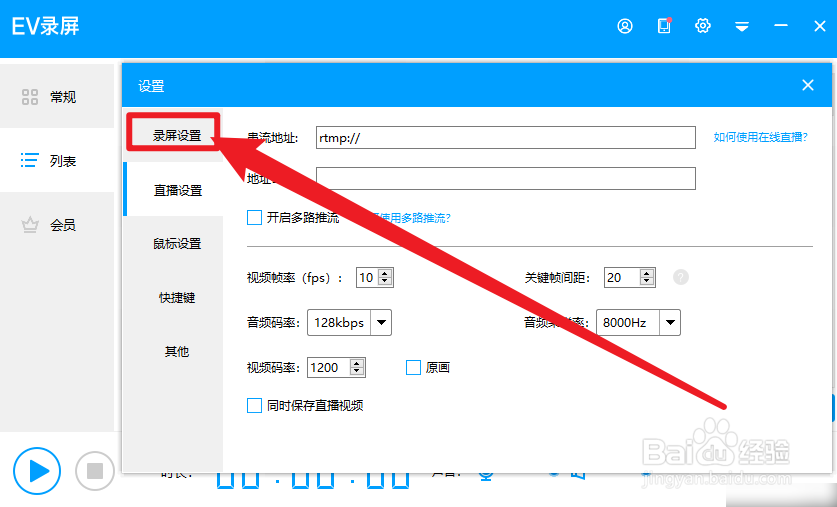The image size is (837, 507).
Task: Open the mobile device icon in title bar
Action: [x=664, y=26]
